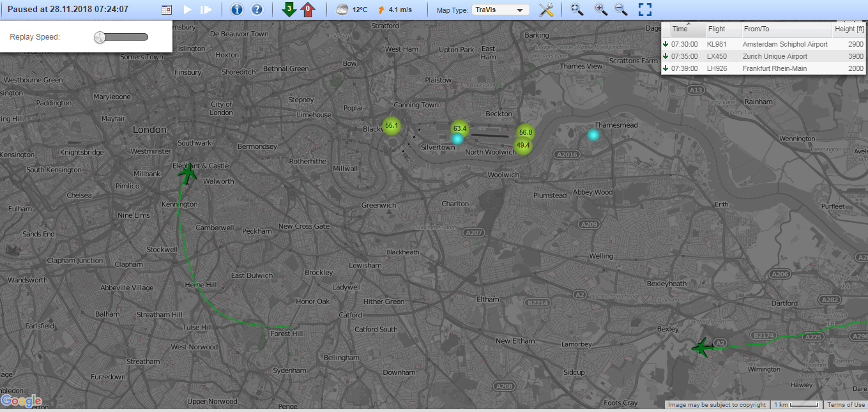Screen dimensions: 868x412
Task: Click the fast-forward replay button
Action: point(206,10)
